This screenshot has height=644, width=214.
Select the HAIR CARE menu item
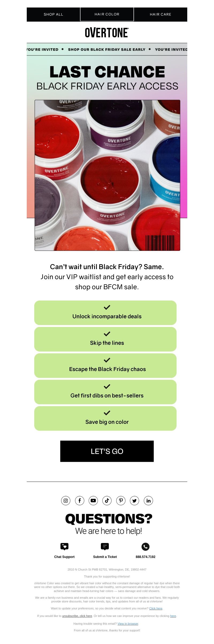tap(160, 14)
